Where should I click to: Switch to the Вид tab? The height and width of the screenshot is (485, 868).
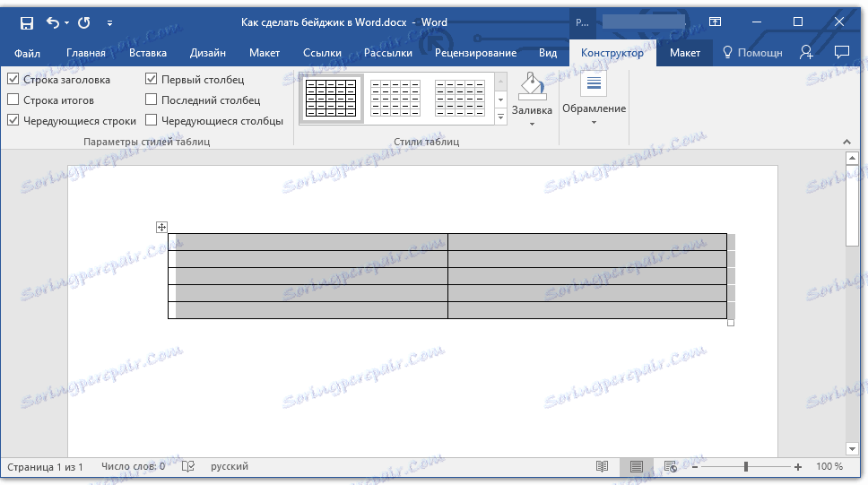[548, 53]
